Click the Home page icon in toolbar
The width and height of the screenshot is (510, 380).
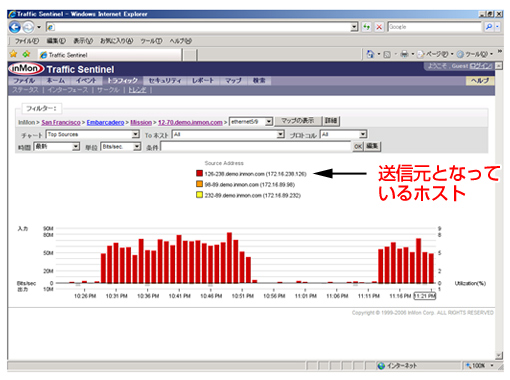click(370, 54)
